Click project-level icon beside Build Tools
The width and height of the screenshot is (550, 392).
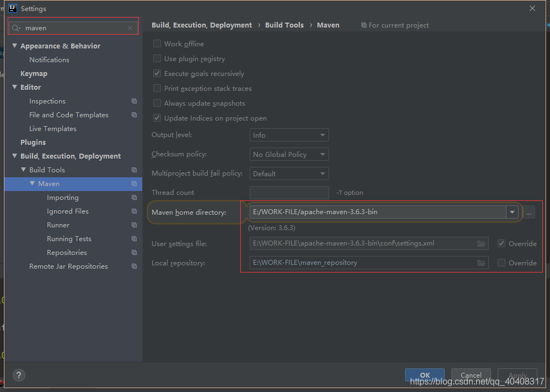[134, 170]
